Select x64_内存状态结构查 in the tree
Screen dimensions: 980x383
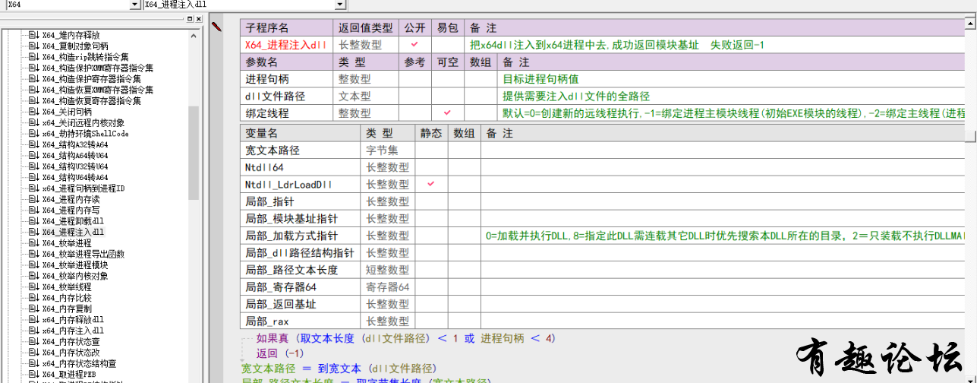79,363
